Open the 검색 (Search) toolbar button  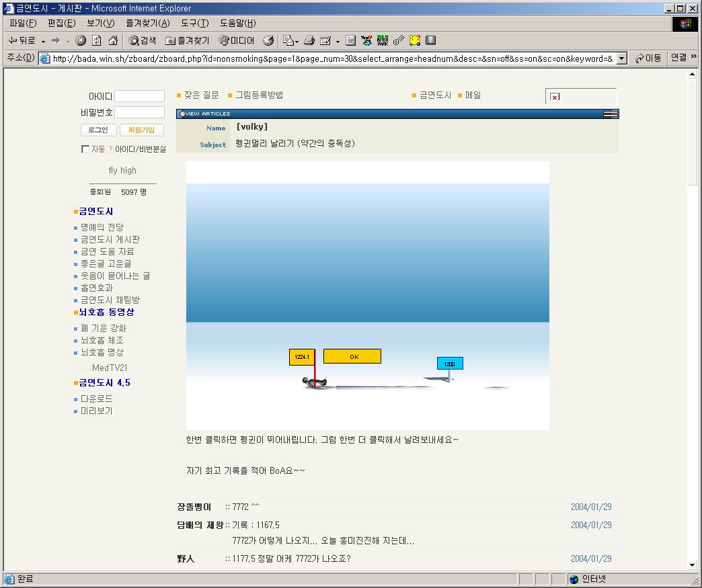(143, 40)
